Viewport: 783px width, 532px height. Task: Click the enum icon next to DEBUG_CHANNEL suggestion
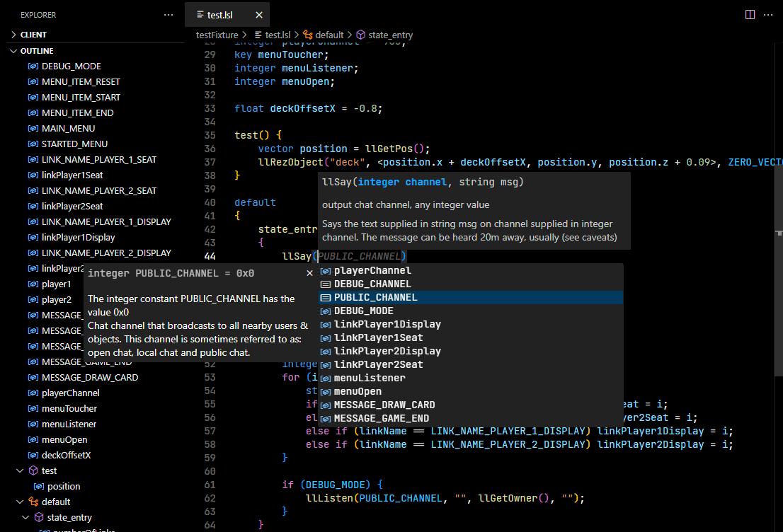pos(325,283)
